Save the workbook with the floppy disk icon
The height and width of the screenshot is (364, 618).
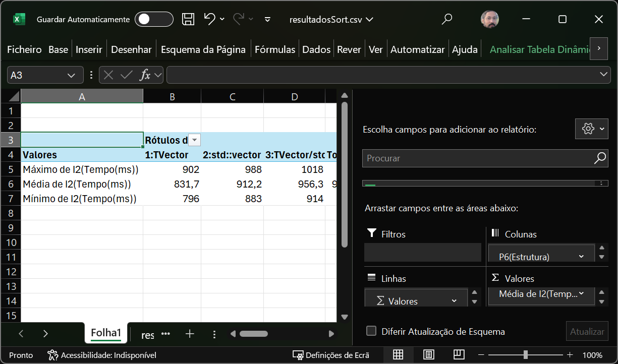[x=188, y=20]
